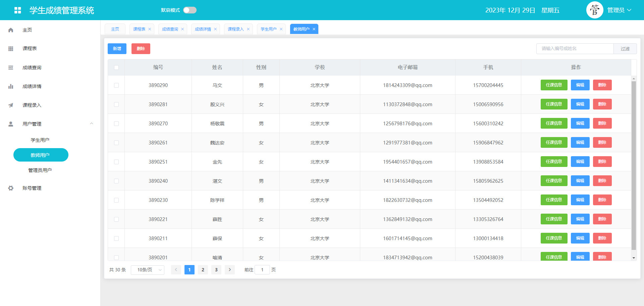Image resolution: width=644 pixels, height=306 pixels.
Task: Check the row checkbox for 3890290
Action: pos(116,85)
